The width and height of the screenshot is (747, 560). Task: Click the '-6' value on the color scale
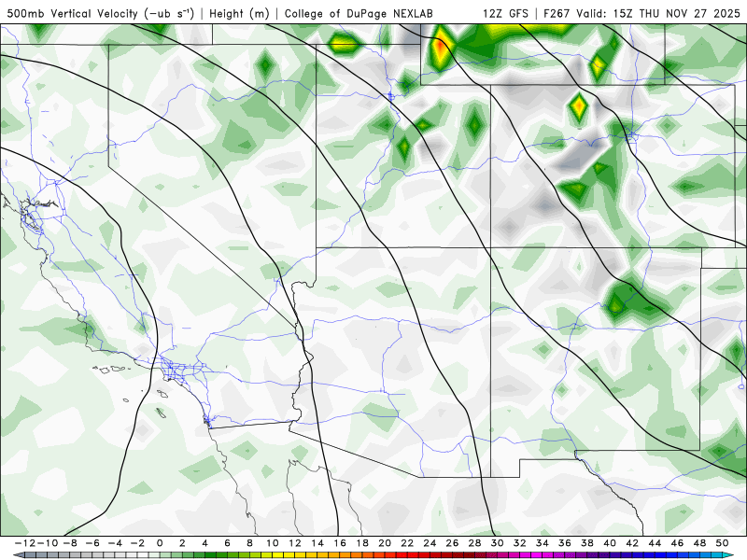pos(92,543)
